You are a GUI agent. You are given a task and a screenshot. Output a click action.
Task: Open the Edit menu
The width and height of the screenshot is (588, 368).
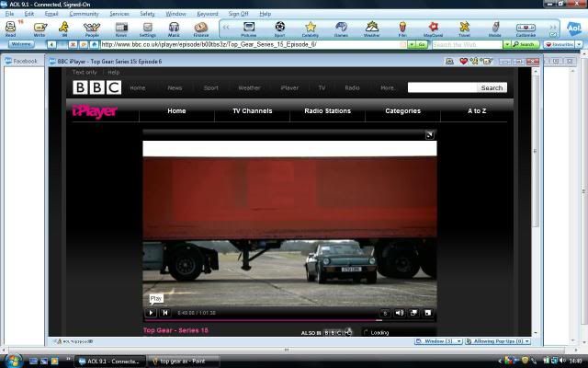click(29, 14)
